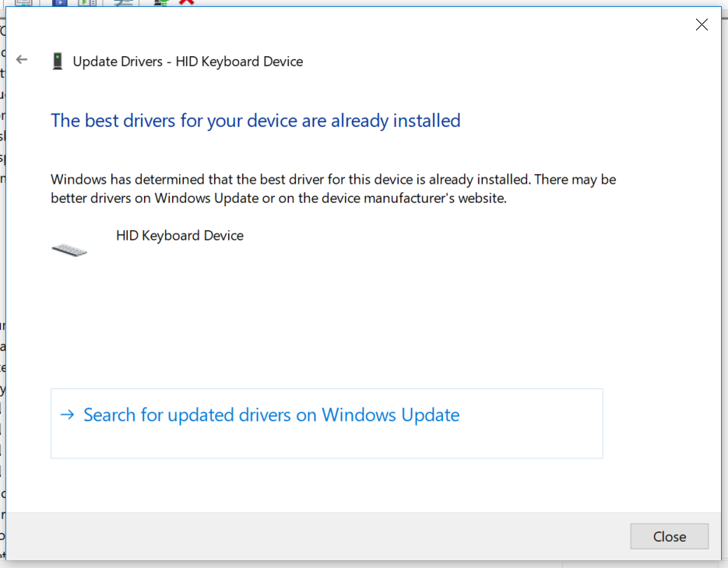728x568 pixels.
Task: Select the HID Keyboard Device label
Action: coord(180,235)
